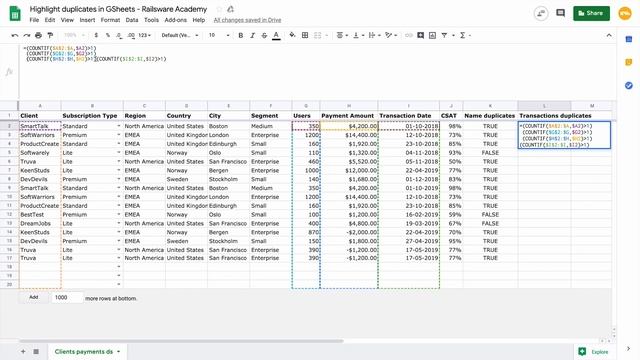Open Google Sheets home logo
640x360 pixels.
click(15, 13)
